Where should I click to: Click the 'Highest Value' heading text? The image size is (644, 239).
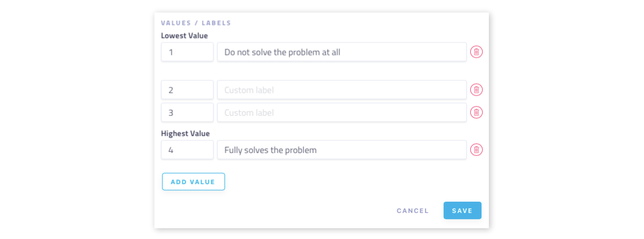[x=185, y=134]
